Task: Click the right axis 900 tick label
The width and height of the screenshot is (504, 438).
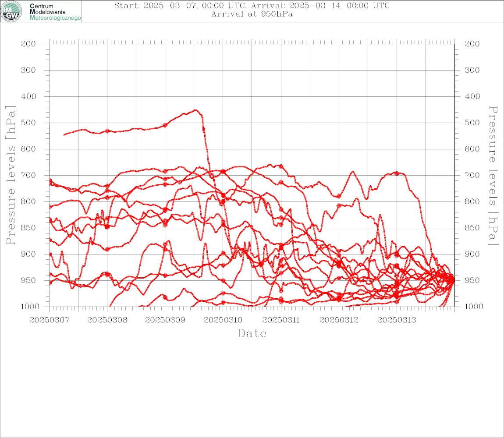Action: point(472,254)
